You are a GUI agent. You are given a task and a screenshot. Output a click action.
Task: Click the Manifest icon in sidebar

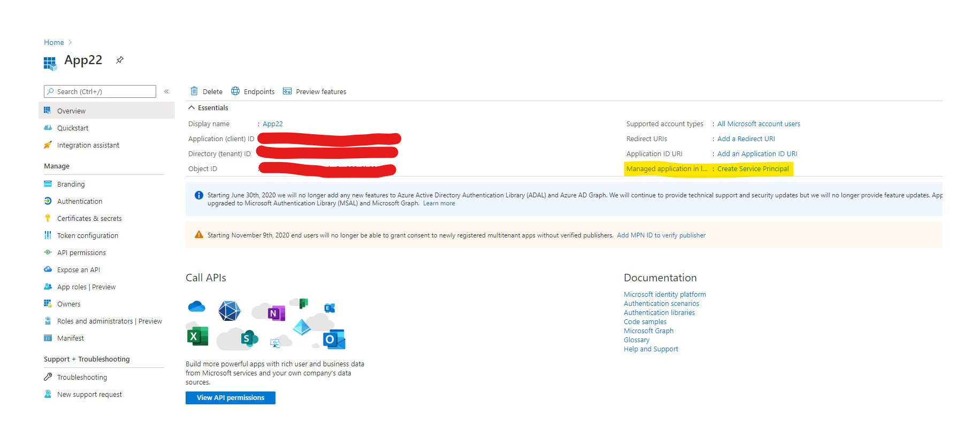tap(48, 338)
